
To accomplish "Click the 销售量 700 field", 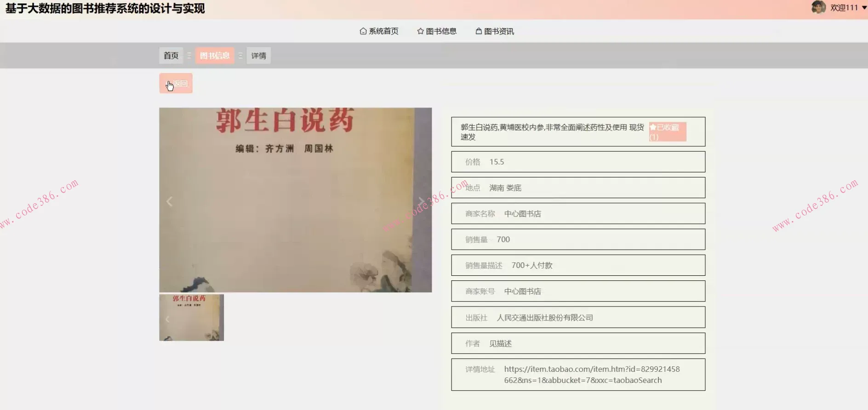I will coord(578,239).
